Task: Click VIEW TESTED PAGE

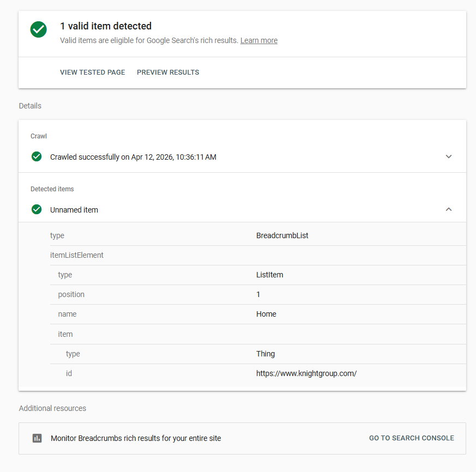Action: [x=92, y=72]
